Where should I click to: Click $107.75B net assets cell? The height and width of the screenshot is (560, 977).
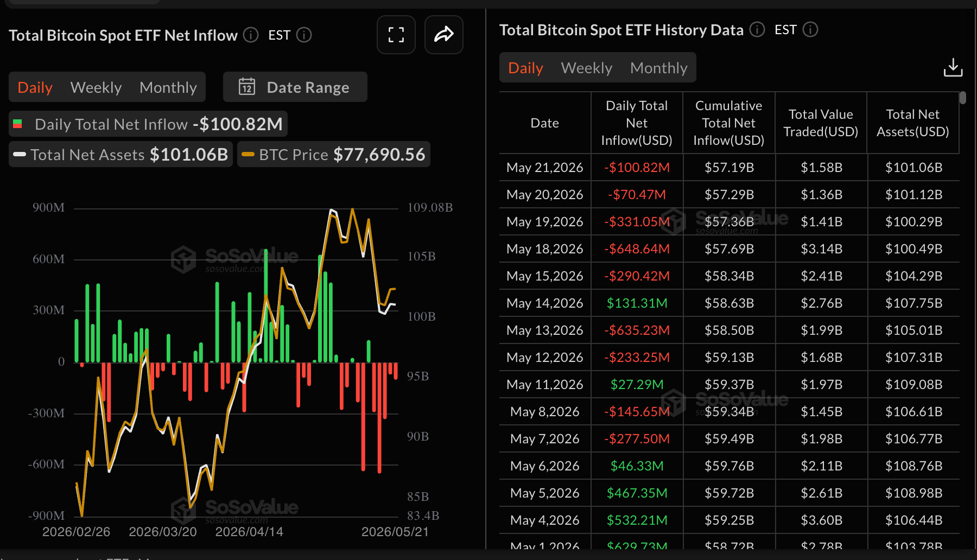tap(913, 303)
